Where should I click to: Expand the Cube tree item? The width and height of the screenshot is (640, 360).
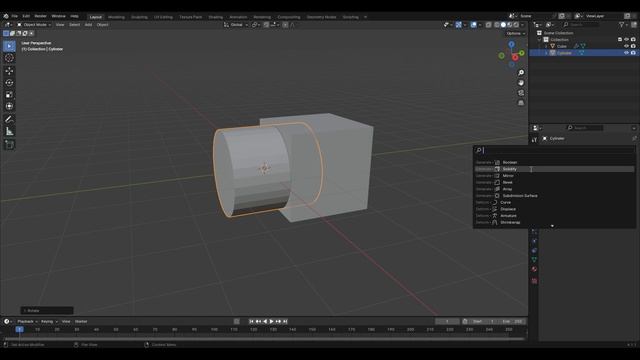[546, 46]
